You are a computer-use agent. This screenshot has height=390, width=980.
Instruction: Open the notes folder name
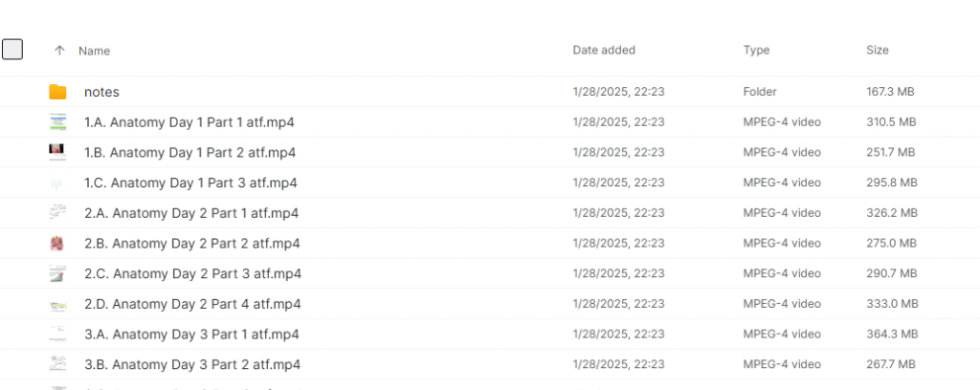point(101,93)
